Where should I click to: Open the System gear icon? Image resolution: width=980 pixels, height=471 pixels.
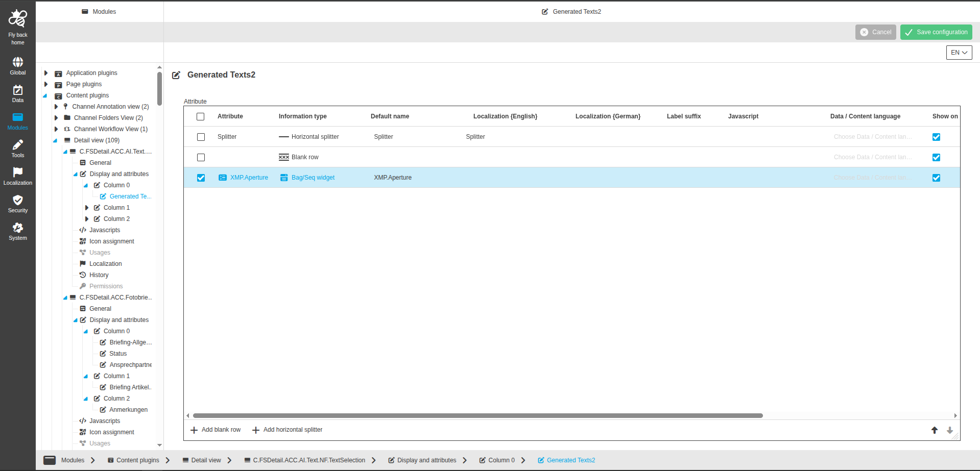pos(18,228)
